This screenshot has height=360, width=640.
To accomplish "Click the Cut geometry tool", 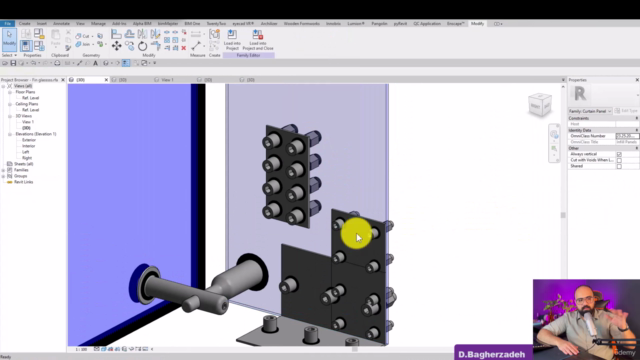I will (82, 36).
